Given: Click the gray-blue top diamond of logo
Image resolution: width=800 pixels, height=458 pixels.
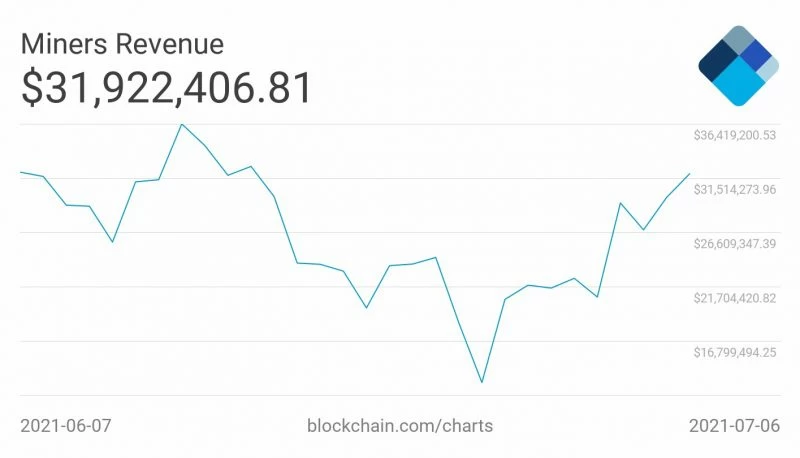Looking at the screenshot, I should point(738,38).
